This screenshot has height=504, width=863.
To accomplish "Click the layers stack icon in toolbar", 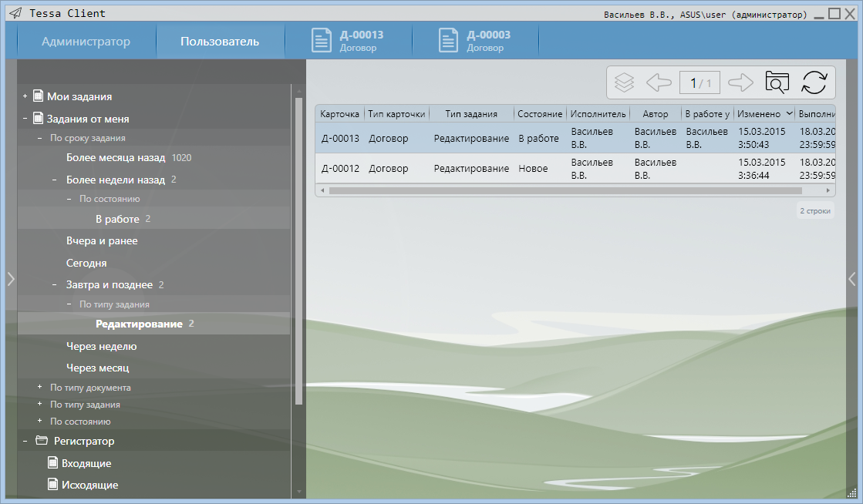I will point(624,82).
